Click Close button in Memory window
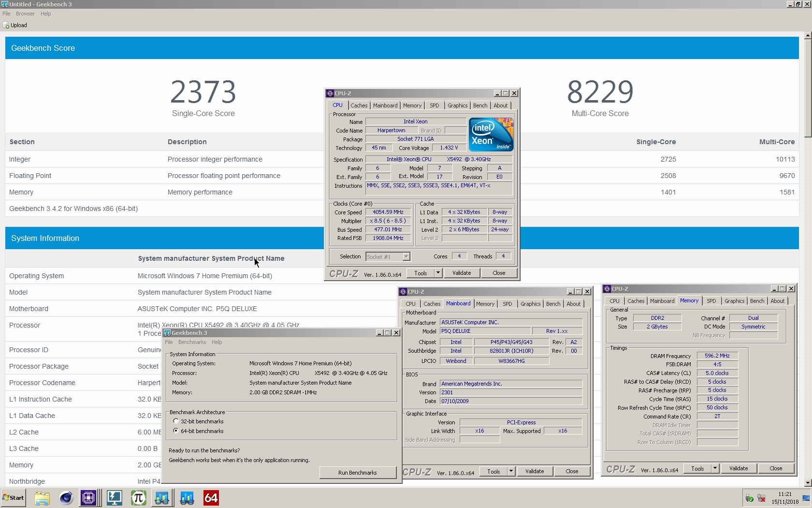Image resolution: width=812 pixels, height=508 pixels. pos(776,468)
